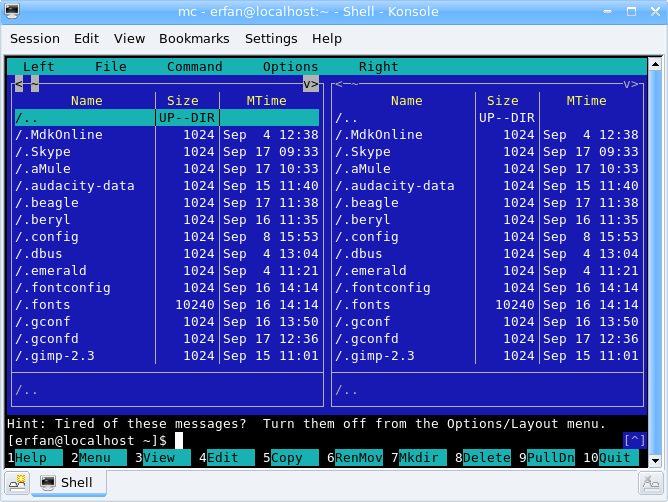Screen dimensions: 668x502
Task: Click the terminal vertical scrollbar down arrow
Action: [655, 461]
